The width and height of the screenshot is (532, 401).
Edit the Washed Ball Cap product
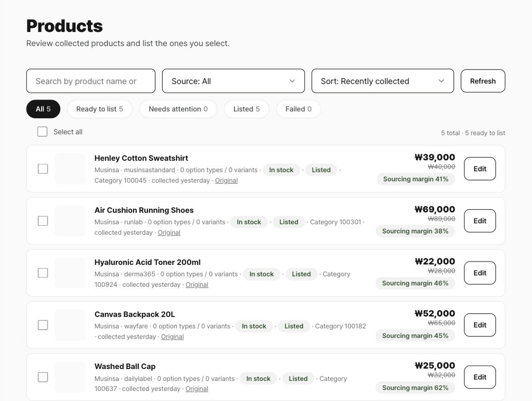[x=480, y=377]
